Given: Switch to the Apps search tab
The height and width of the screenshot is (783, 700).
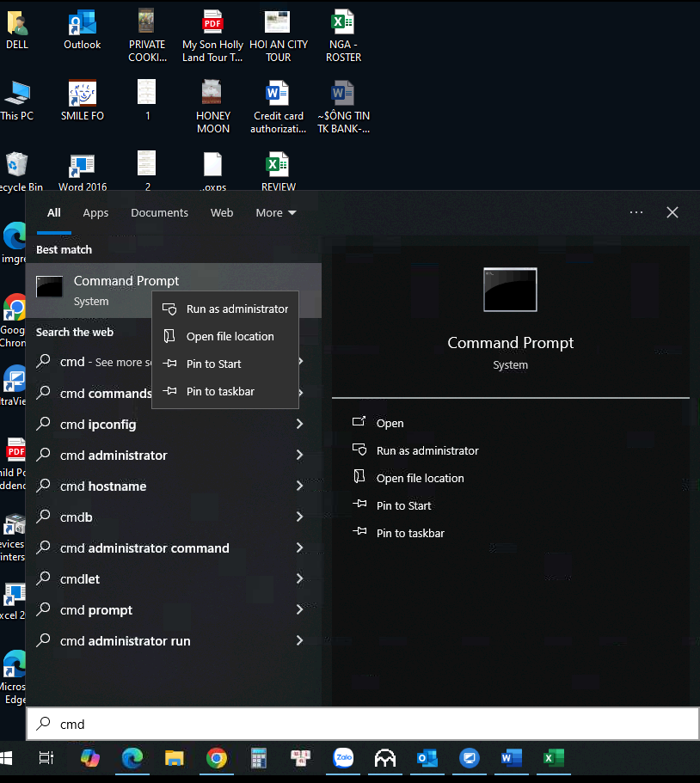Looking at the screenshot, I should 95,213.
